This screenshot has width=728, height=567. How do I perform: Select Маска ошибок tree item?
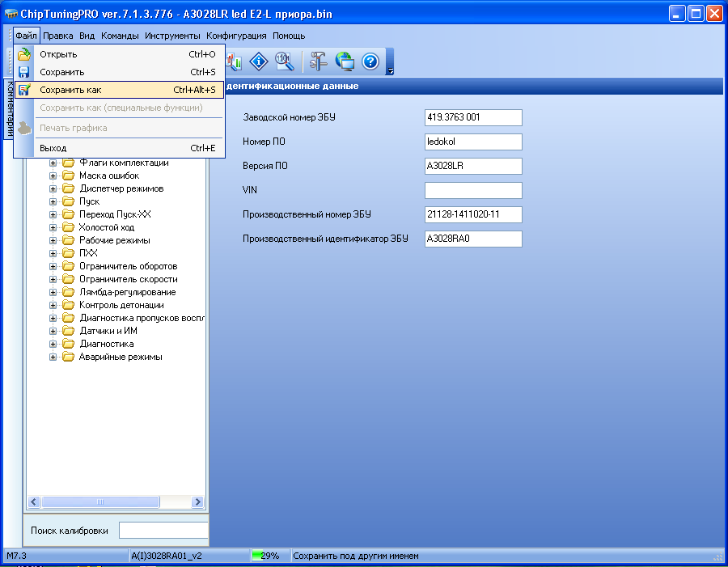(x=109, y=176)
